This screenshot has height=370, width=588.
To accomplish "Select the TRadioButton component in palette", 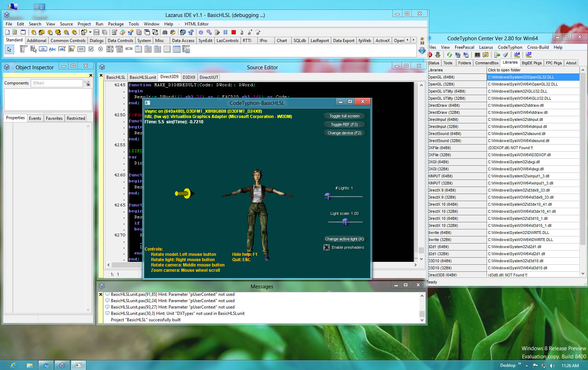I will click(x=100, y=49).
